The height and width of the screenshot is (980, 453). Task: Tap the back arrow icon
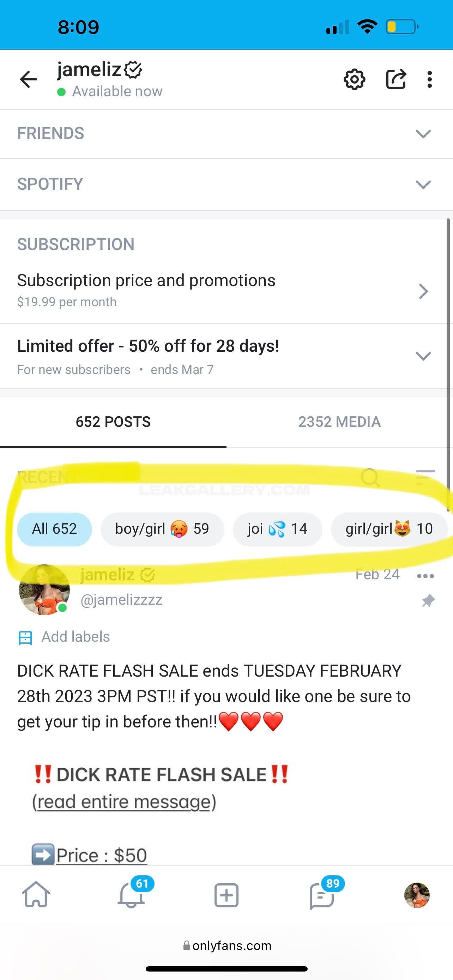coord(29,79)
